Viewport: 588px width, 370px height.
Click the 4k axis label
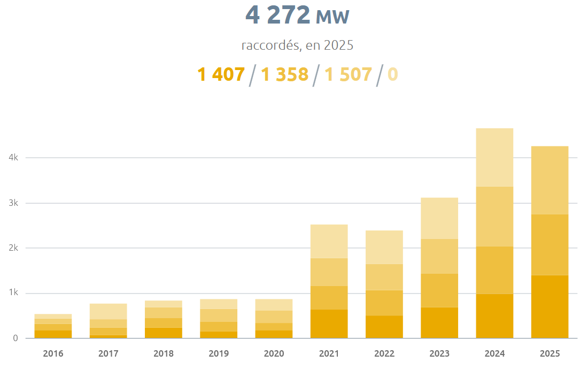(12, 158)
